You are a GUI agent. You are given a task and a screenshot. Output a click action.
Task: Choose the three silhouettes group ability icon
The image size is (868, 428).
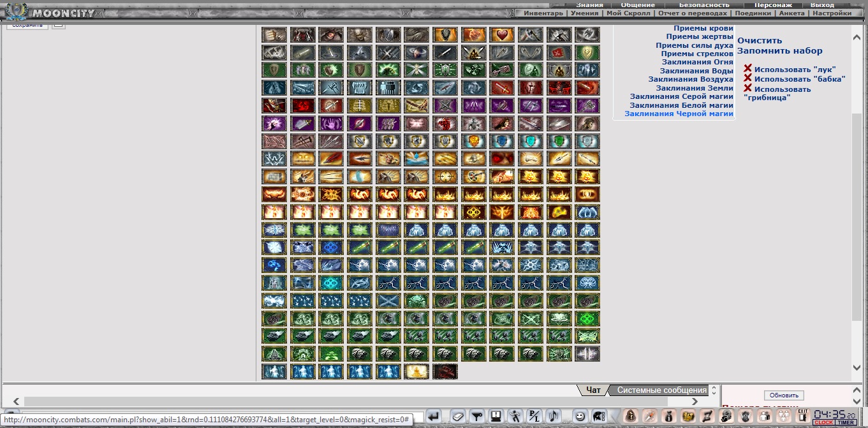388,87
